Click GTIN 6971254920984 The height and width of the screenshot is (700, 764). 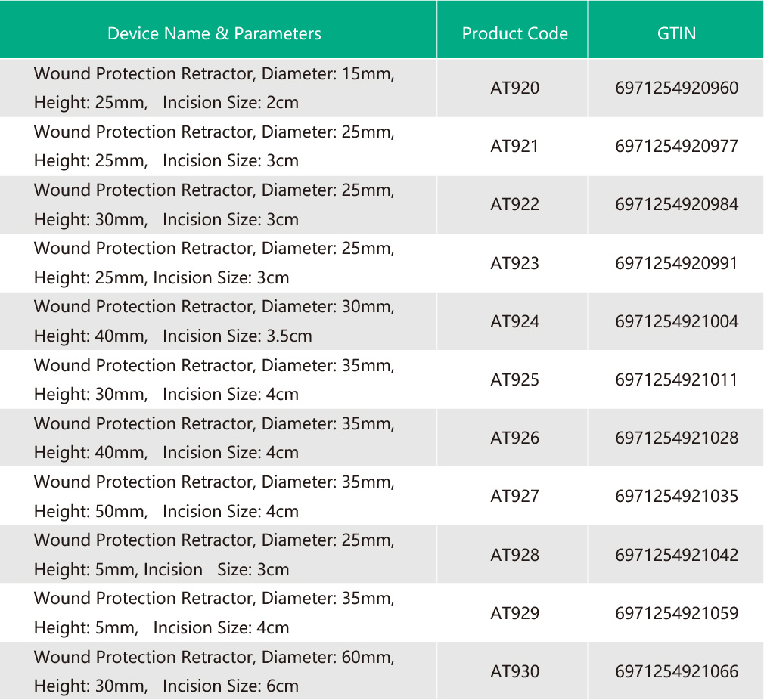click(x=677, y=204)
